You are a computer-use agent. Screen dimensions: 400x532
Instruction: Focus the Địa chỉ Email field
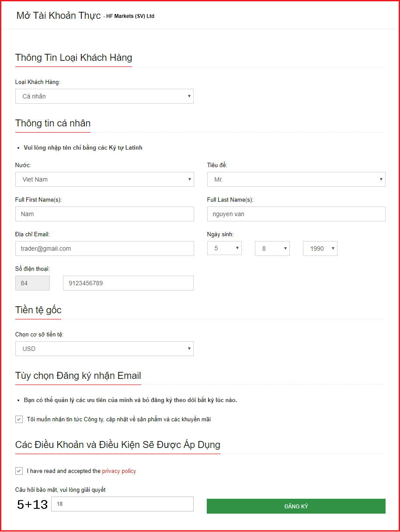tap(104, 248)
